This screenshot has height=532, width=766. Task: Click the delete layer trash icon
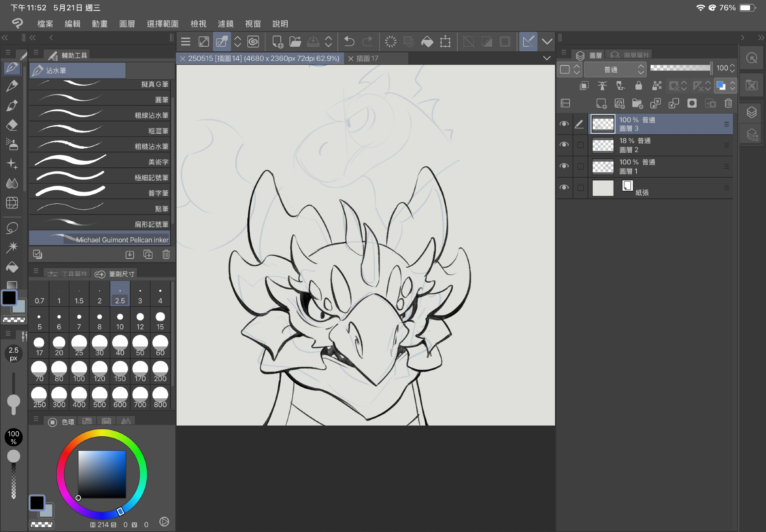coord(728,103)
